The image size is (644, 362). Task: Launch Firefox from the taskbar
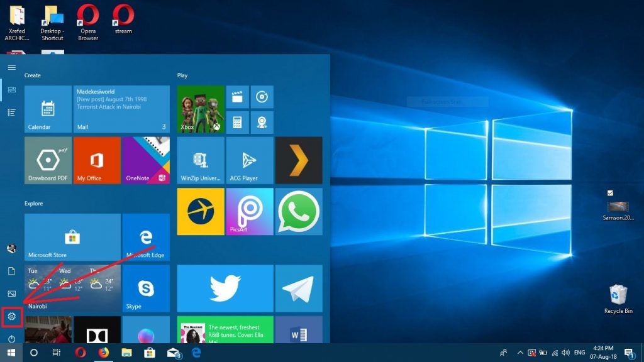pyautogui.click(x=104, y=353)
